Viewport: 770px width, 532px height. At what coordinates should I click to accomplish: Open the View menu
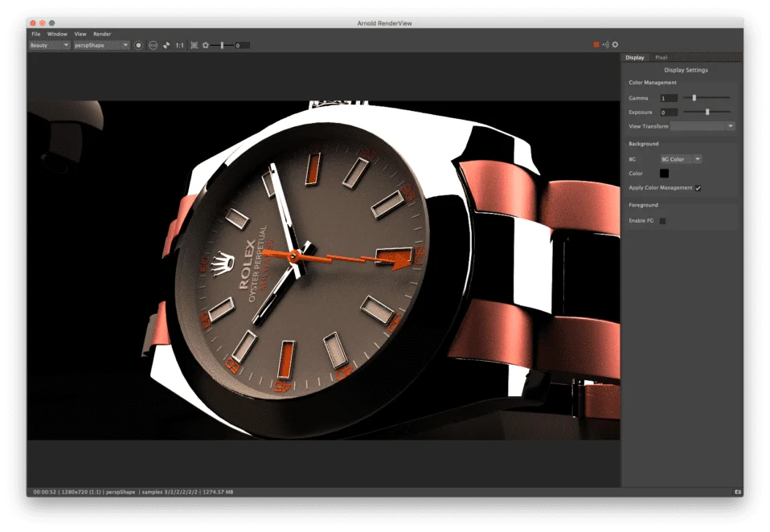click(x=80, y=34)
